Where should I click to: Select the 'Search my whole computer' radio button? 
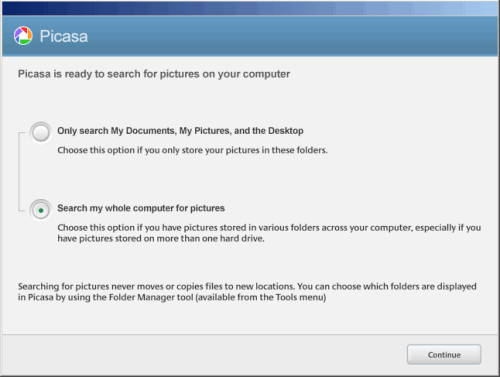click(x=41, y=210)
